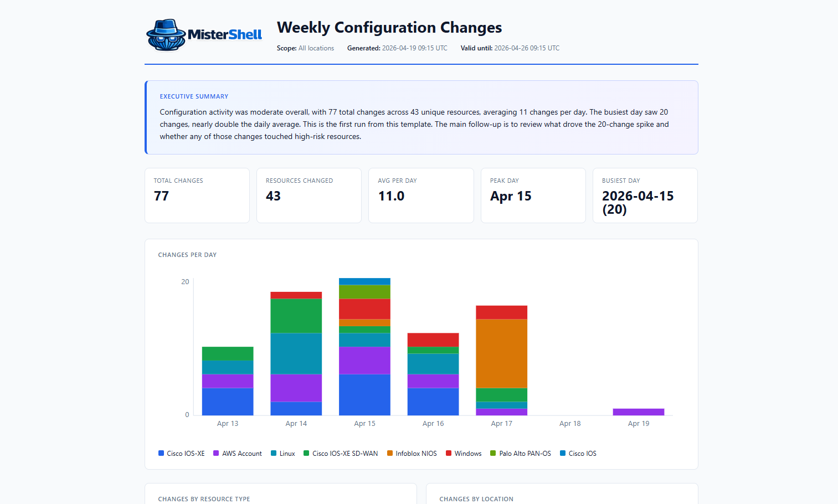The height and width of the screenshot is (504, 838).
Task: Click the "Weekly Configuration Changes" title
Action: point(389,28)
